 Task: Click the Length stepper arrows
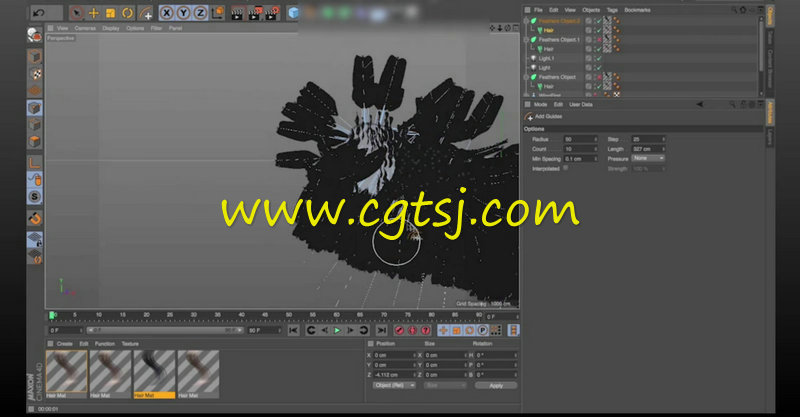(x=663, y=149)
